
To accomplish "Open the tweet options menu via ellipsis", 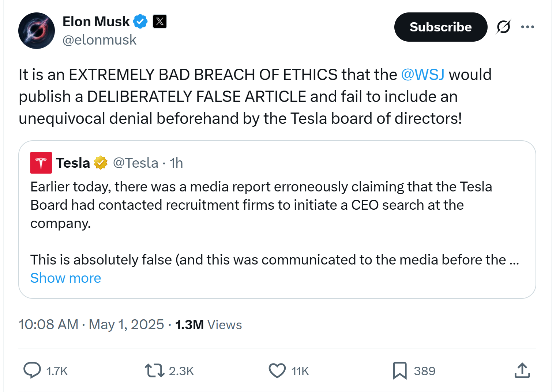I will 527,27.
